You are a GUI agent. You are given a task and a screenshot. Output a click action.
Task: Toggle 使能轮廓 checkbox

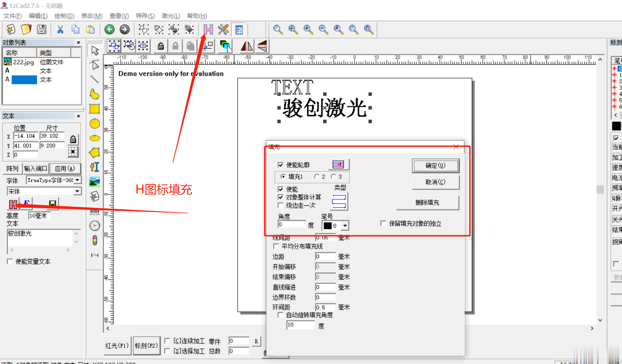click(280, 165)
